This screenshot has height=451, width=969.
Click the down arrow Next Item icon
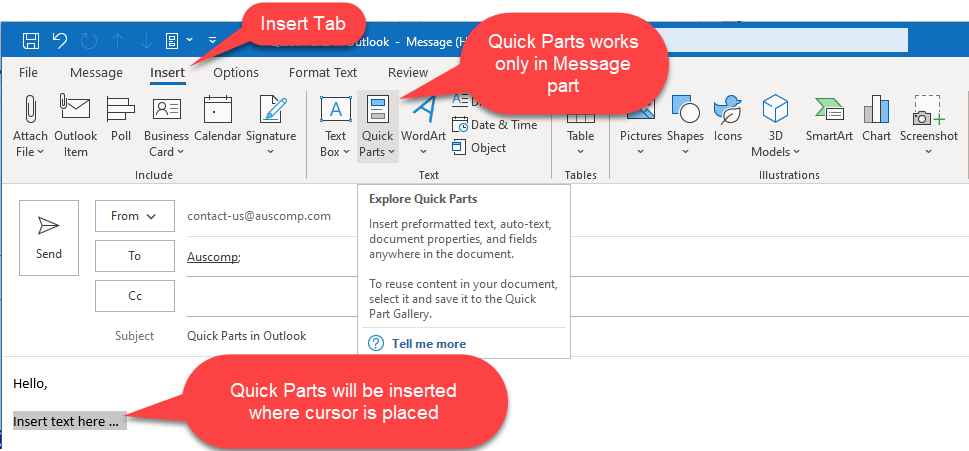pyautogui.click(x=146, y=41)
